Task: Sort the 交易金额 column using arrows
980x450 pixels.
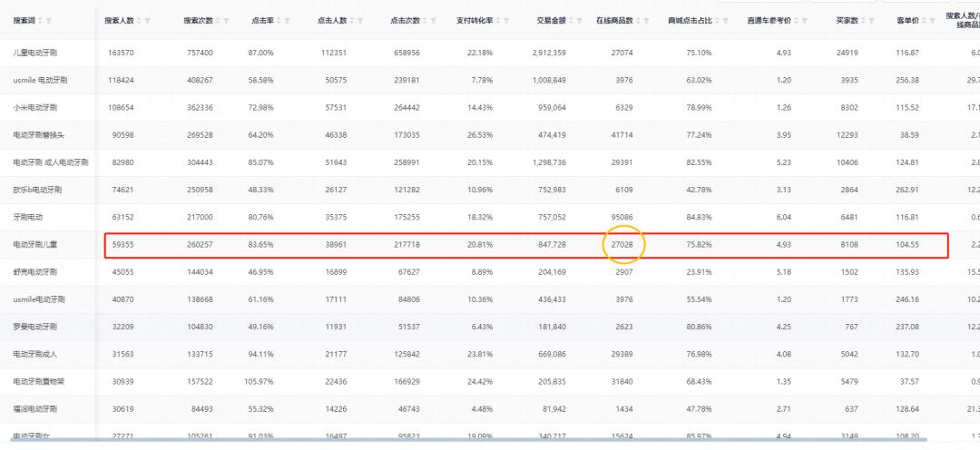Action: pyautogui.click(x=571, y=21)
